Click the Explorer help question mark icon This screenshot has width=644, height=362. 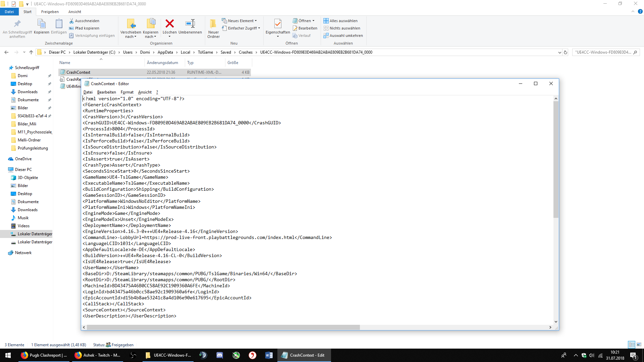coord(640,11)
